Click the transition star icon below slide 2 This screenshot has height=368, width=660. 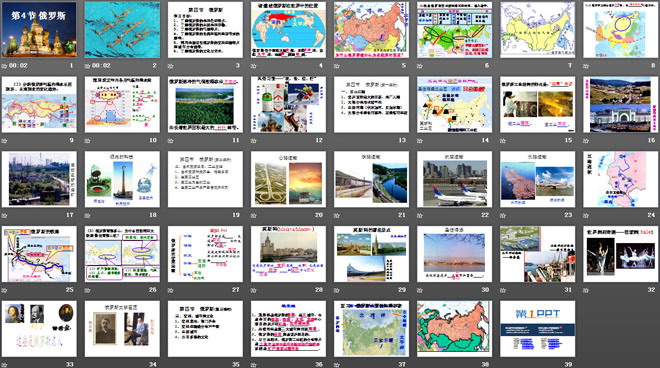pyautogui.click(x=88, y=66)
